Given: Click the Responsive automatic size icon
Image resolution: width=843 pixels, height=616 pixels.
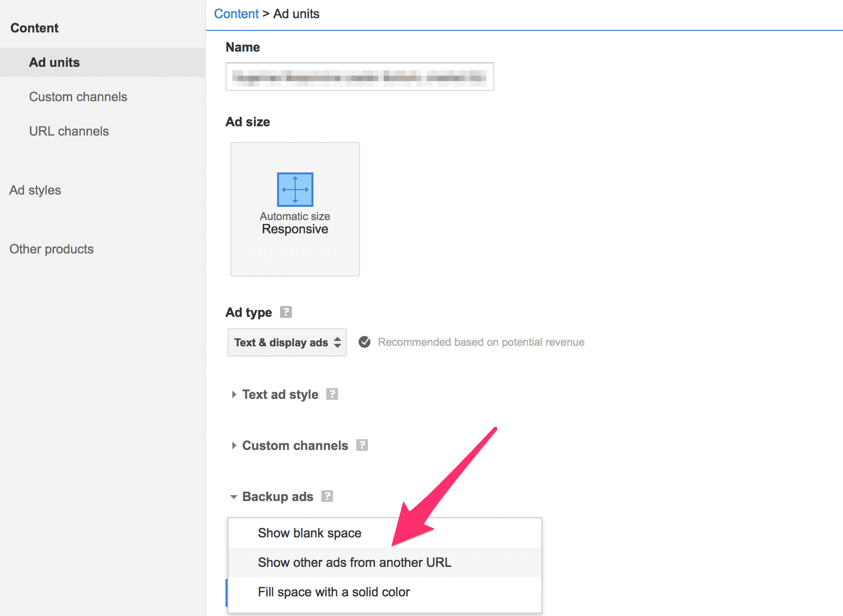Looking at the screenshot, I should point(295,190).
